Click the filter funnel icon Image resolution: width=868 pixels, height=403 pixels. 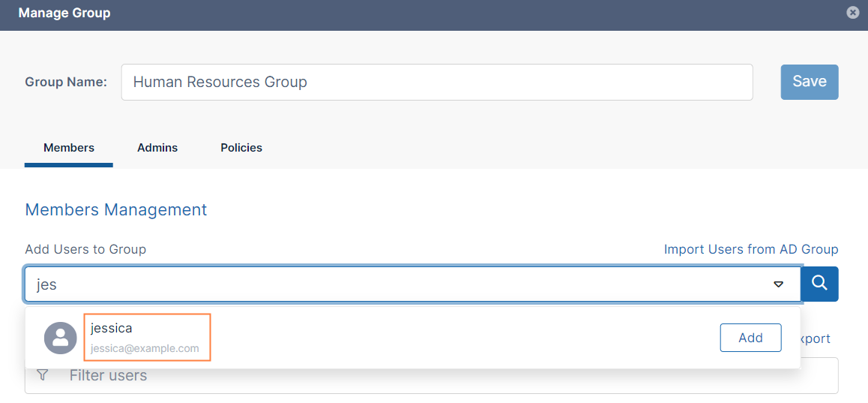42,375
